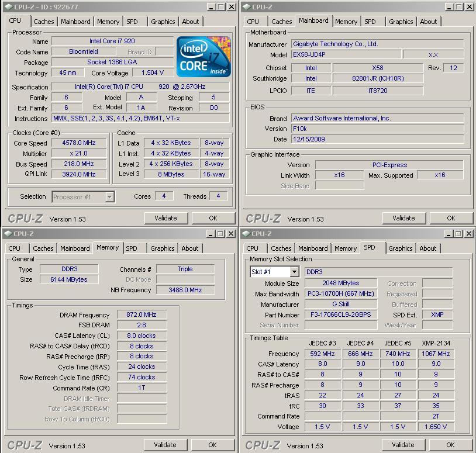Click the memory Size value 6144 MBytes

pyautogui.click(x=69, y=279)
